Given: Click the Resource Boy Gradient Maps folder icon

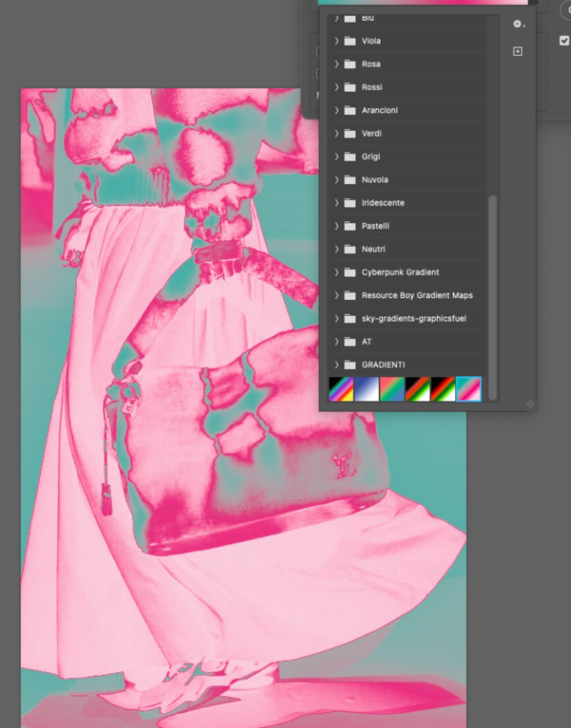Looking at the screenshot, I should pos(350,295).
